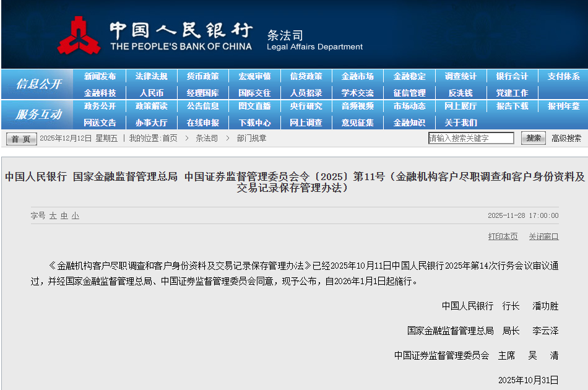The width and height of the screenshot is (588, 390).
Task: Click 条法司 in breadcrumb
Action: (x=207, y=138)
